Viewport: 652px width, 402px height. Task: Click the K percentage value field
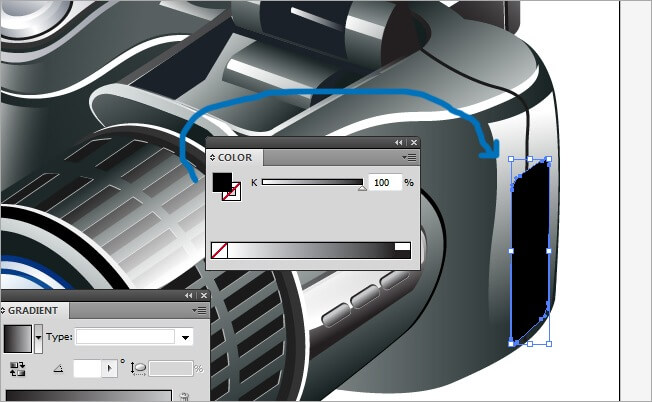click(x=385, y=183)
